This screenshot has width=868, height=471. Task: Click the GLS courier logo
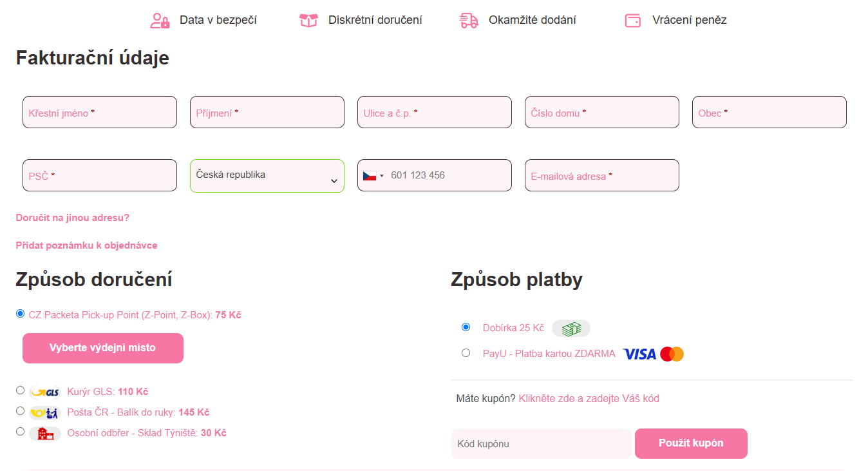(x=44, y=390)
